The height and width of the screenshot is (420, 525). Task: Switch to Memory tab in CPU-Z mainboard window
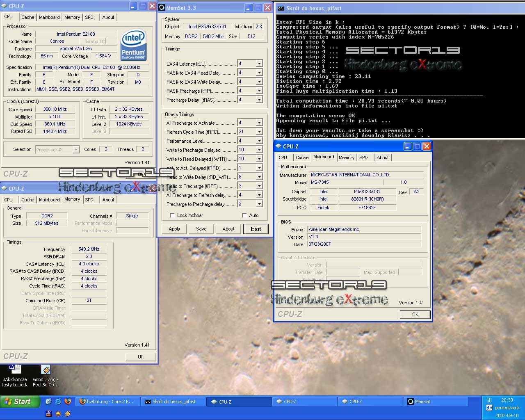(x=347, y=157)
